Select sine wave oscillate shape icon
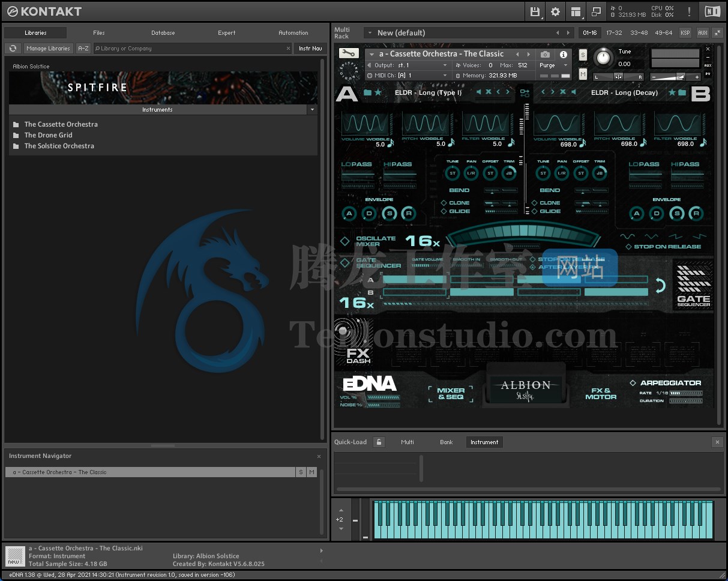Screen dimensions: 728x581 628,236
